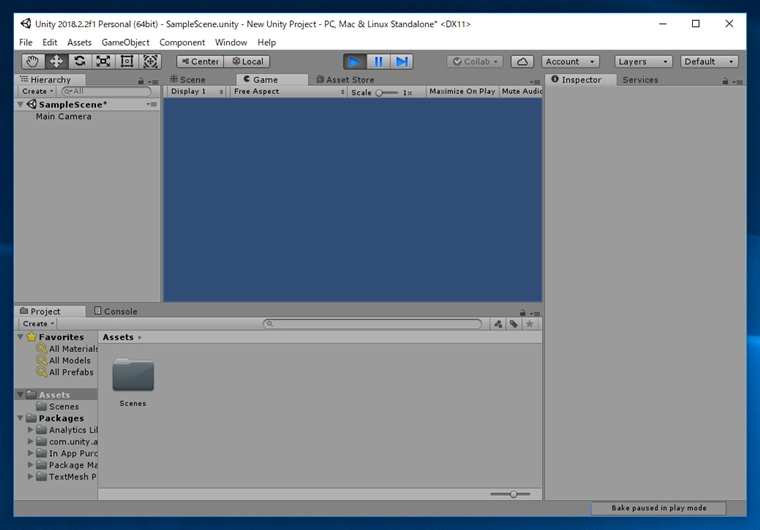760x530 pixels.
Task: Open the Free Aspect dropdown
Action: (x=288, y=91)
